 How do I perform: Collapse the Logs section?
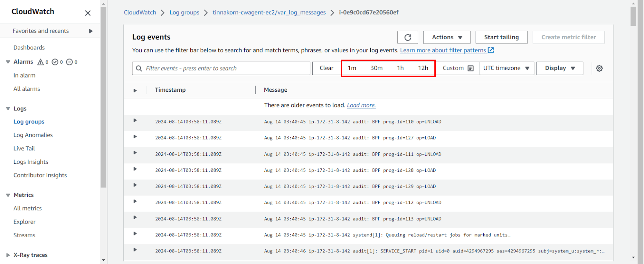(x=8, y=109)
